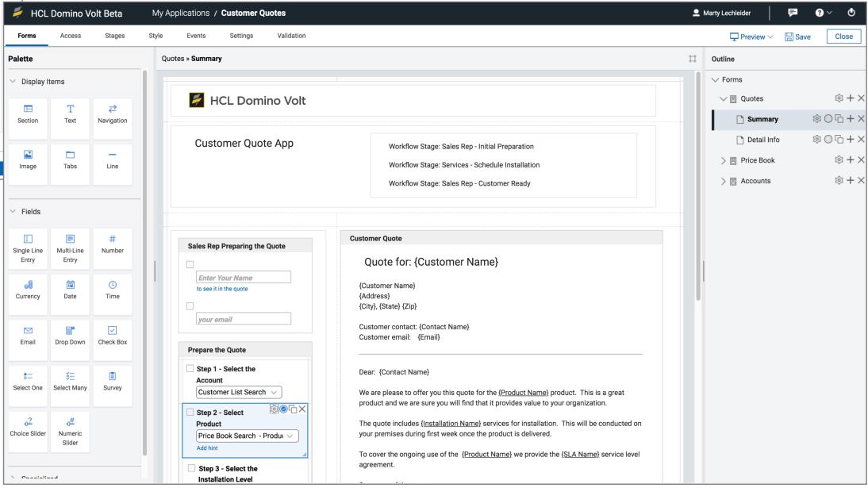Viewport: 868px width, 488px height.
Task: Collapse the Forms tree in Outline
Action: [x=715, y=79]
